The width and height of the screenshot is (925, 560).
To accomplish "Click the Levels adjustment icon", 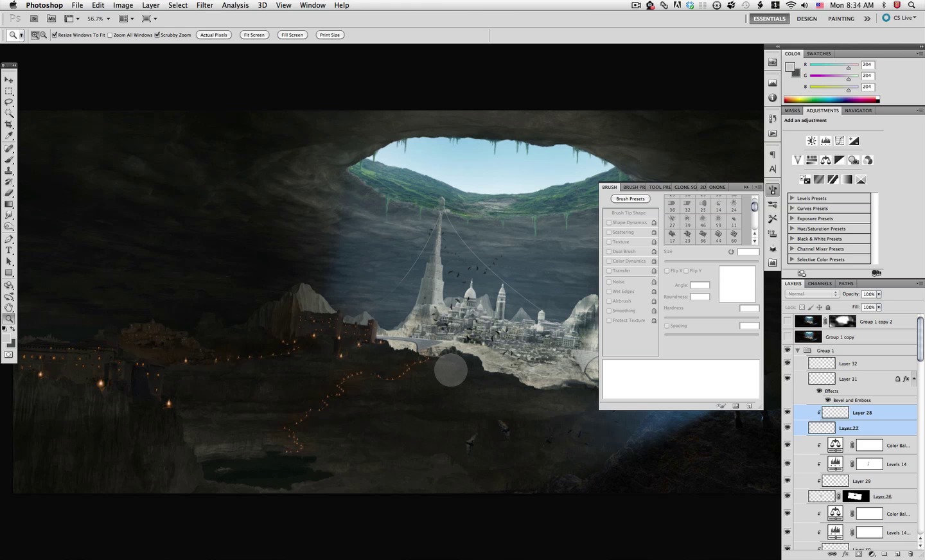I will [x=825, y=141].
